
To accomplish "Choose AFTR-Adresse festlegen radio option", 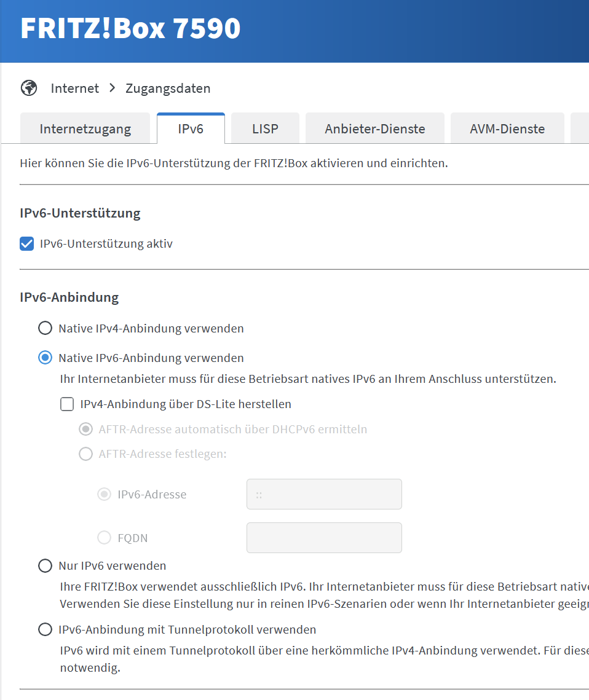I will pos(85,454).
